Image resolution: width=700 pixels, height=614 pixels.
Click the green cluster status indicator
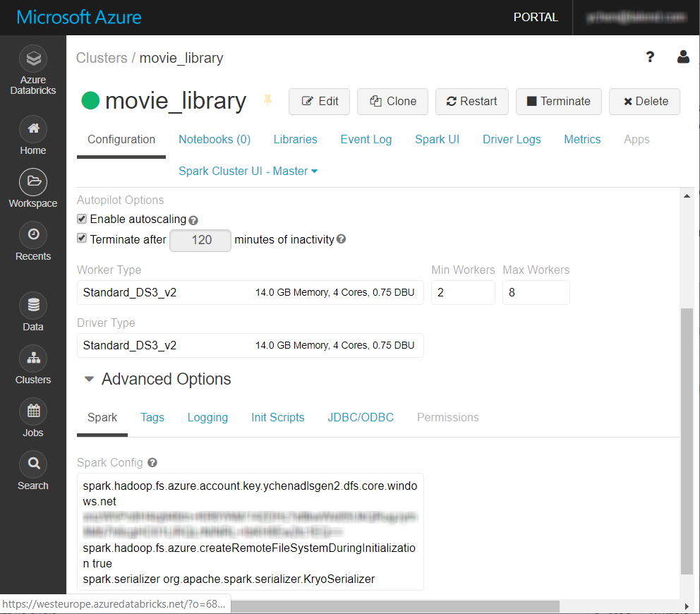[90, 100]
